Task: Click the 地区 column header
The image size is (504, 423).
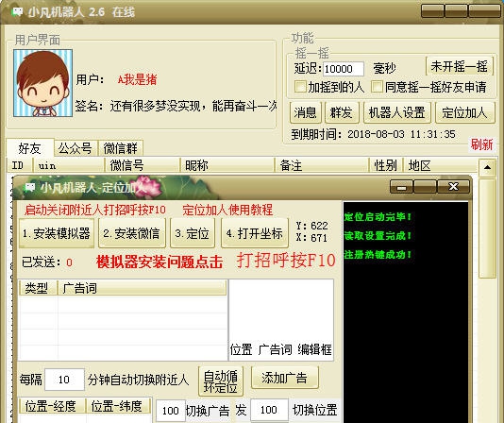Action: [441, 165]
